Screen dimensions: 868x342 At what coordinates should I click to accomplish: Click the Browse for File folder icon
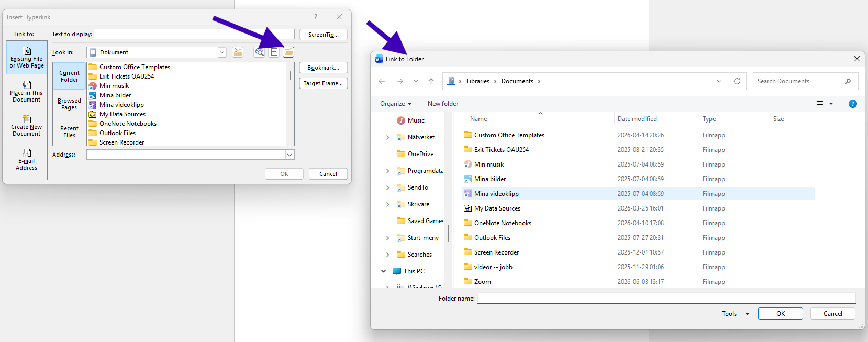(288, 52)
